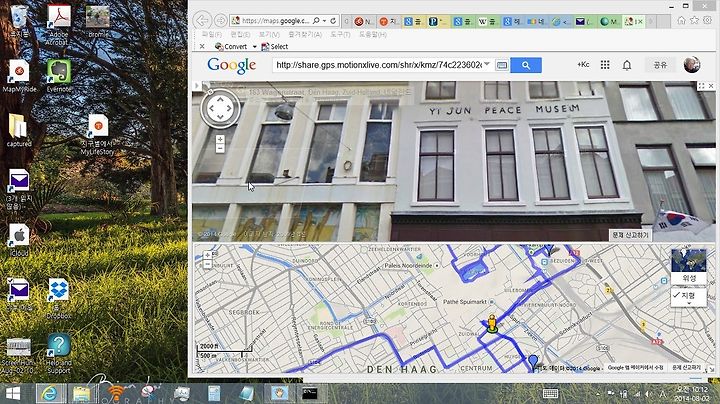Image resolution: width=720 pixels, height=404 pixels.
Task: Switch to the globe M browser tab
Action: pos(609,21)
